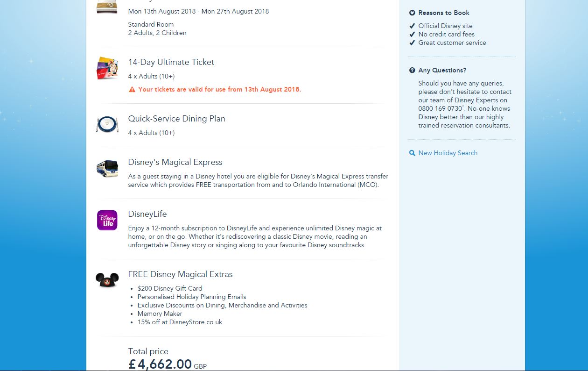Image resolution: width=588 pixels, height=371 pixels.
Task: Click the Quick-Service Dining Plan plate icon
Action: coord(107,124)
